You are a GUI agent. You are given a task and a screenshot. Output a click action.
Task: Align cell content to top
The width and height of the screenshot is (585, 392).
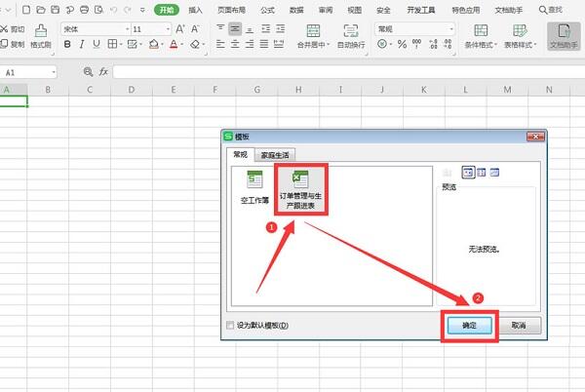pyautogui.click(x=220, y=28)
